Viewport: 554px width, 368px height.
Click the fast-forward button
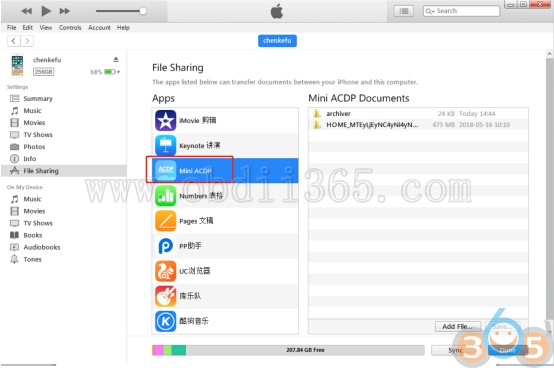point(64,11)
